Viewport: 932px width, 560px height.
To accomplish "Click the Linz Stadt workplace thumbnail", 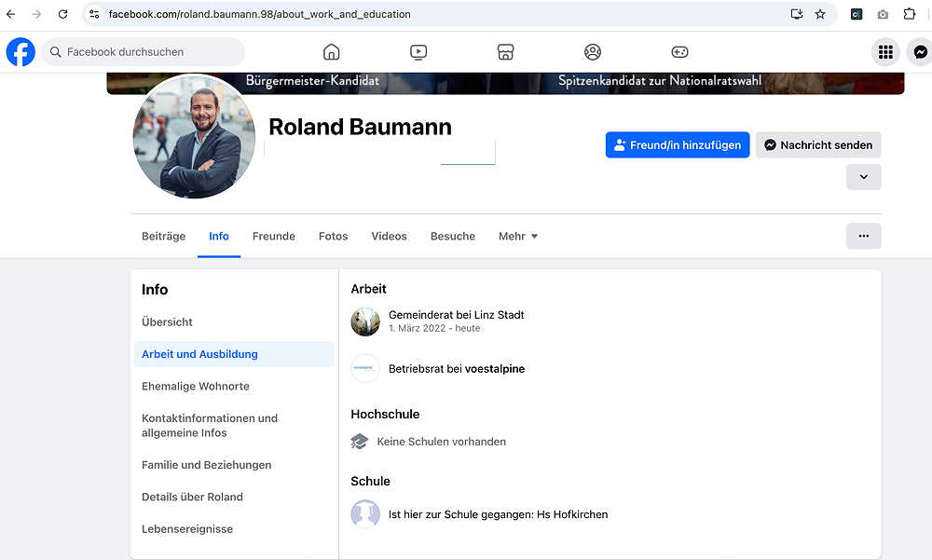I will 365,321.
